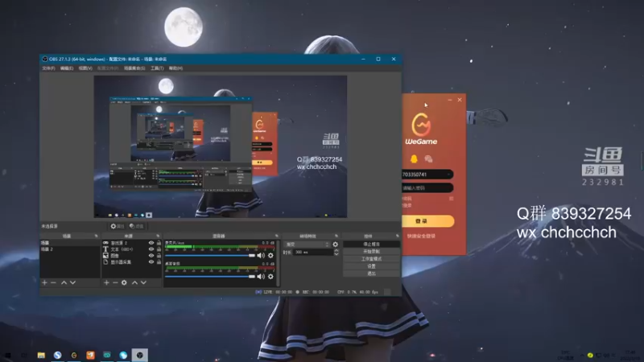The image size is (644, 362).
Task: Open the 帮助(H) menu in OBS
Action: click(175, 68)
